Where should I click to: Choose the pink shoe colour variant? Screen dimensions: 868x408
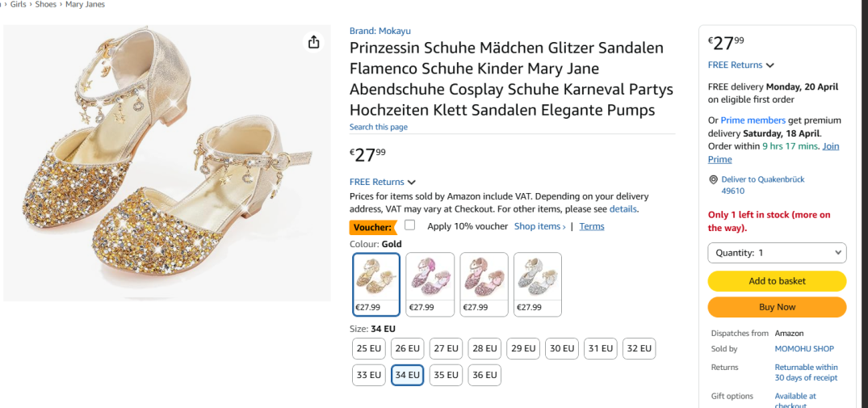430,284
